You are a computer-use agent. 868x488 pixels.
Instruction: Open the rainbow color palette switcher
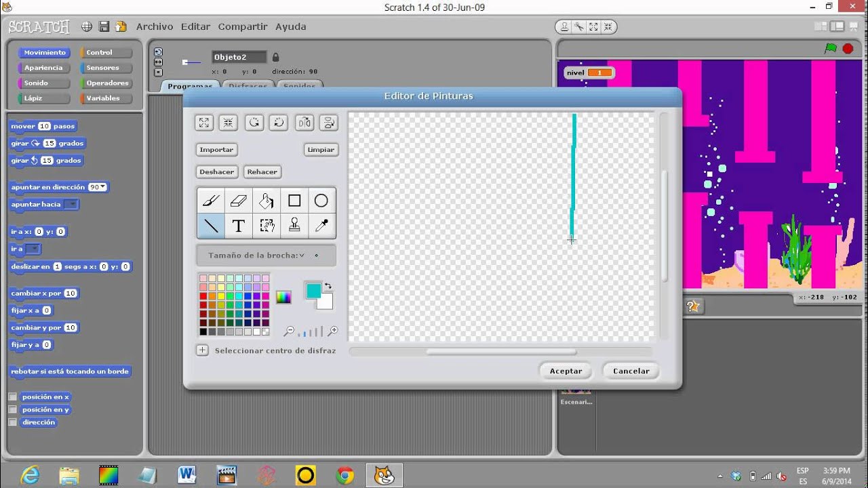coord(283,297)
